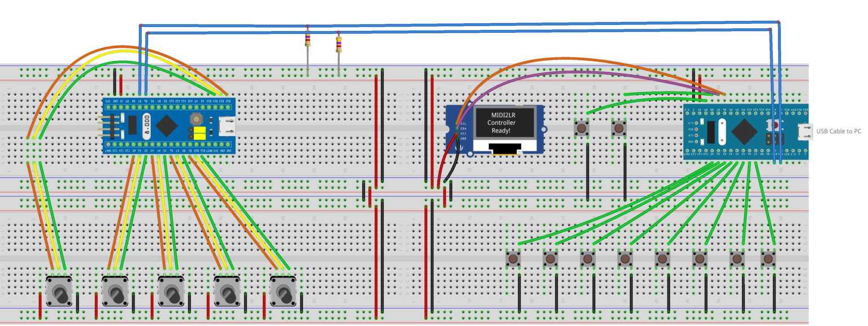Click the second rotary encoder's knob
Image resolution: width=868 pixels, height=326 pixels.
tap(115, 291)
